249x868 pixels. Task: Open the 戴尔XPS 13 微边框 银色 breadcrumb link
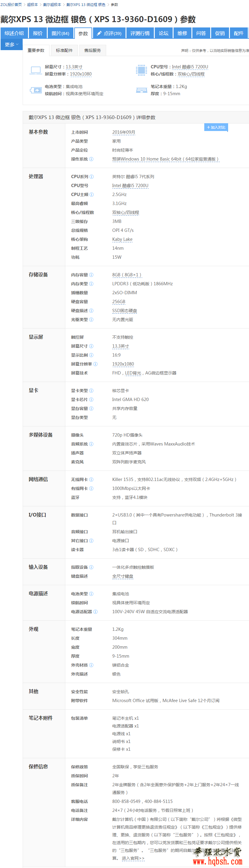pyautogui.click(x=86, y=5)
